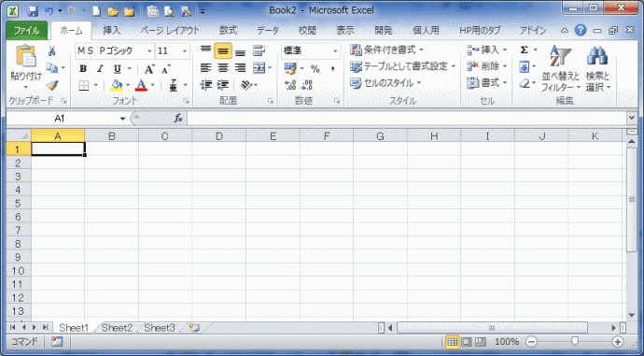The width and height of the screenshot is (644, 356).
Task: Increase font size with large A icon
Action: click(x=149, y=68)
